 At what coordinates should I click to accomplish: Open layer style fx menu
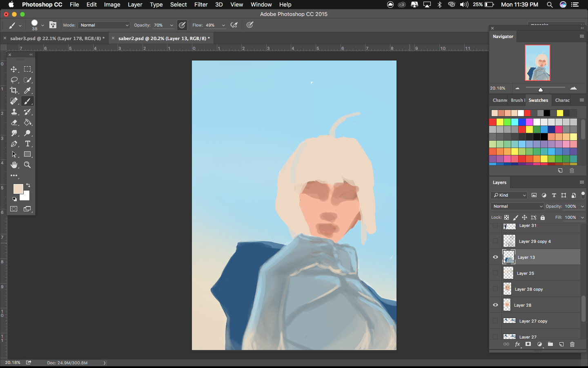[517, 344]
